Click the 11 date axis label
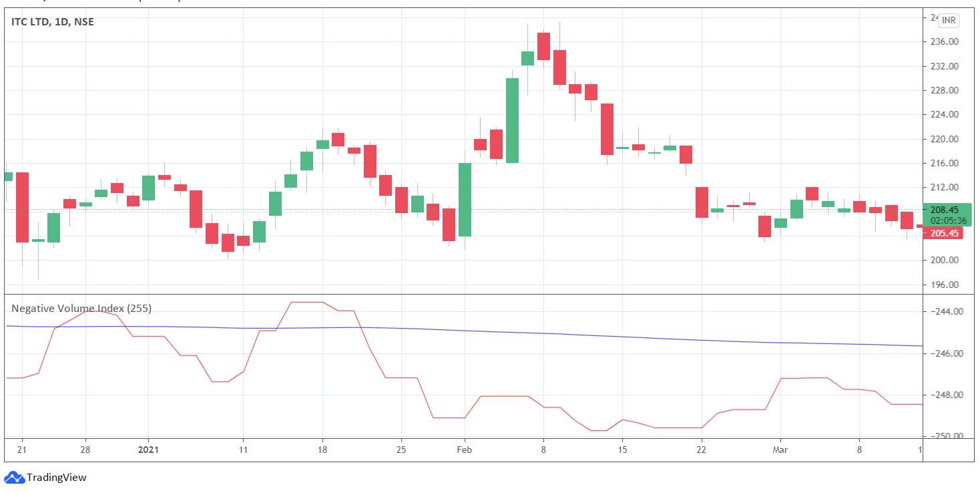 [243, 450]
